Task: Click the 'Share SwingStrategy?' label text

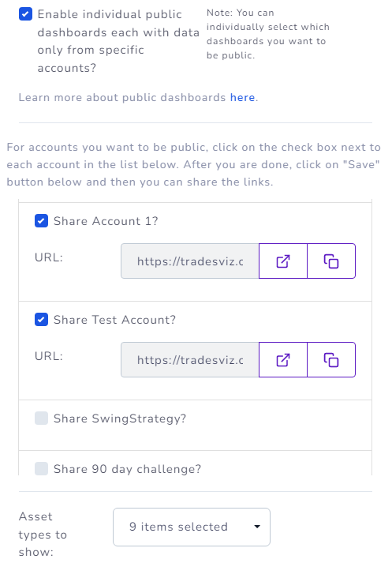Action: click(120, 418)
